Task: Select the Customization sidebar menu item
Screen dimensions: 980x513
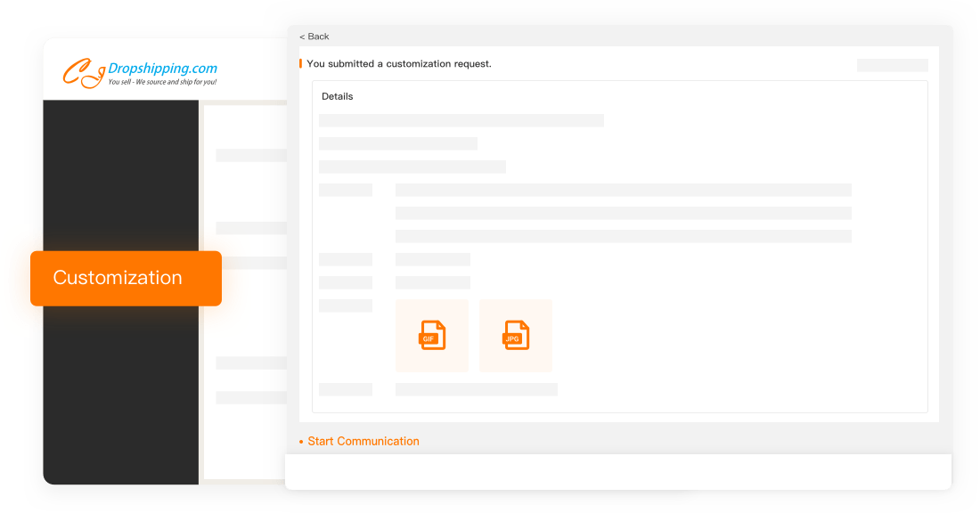Action: click(x=118, y=278)
